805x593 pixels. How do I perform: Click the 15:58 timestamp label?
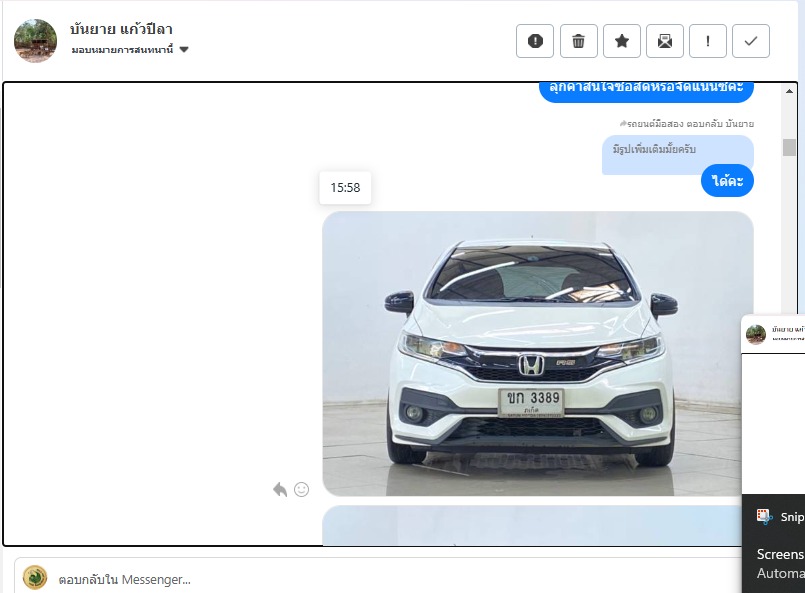[345, 187]
